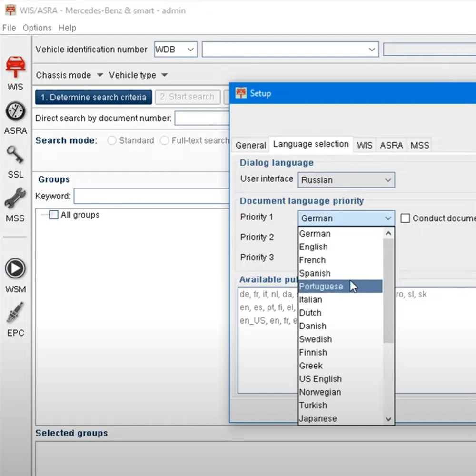Switch to the ASRA setup tab
Viewport: 476px width, 476px height.
391,145
